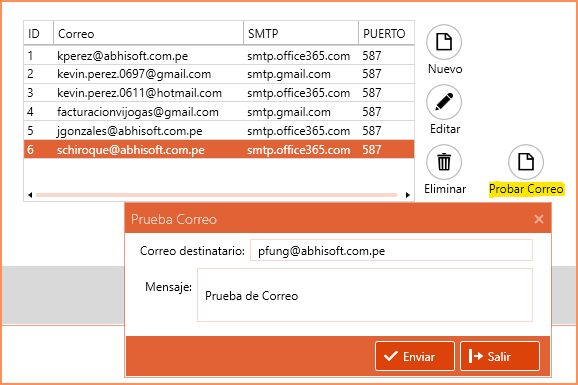Sort by the PUERTO column header
The image size is (578, 385).
coord(386,34)
